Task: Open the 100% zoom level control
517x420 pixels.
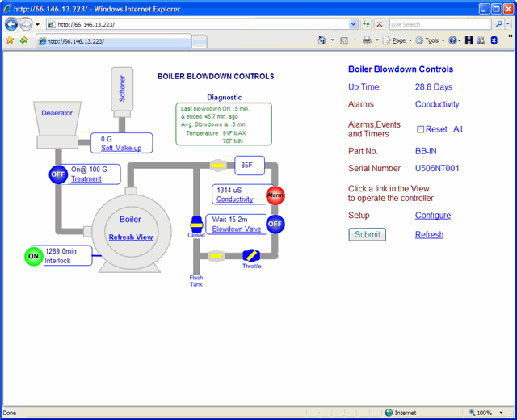Action: tap(487, 413)
